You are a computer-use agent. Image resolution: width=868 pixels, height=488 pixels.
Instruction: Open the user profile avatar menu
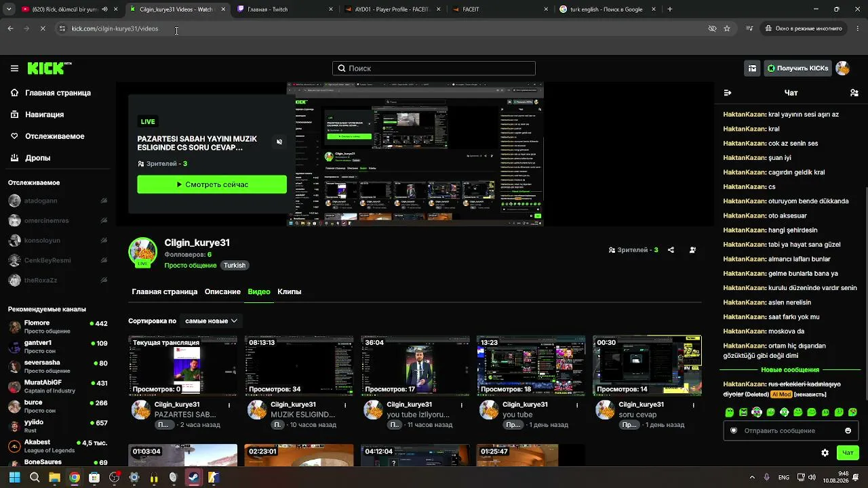tap(842, 68)
